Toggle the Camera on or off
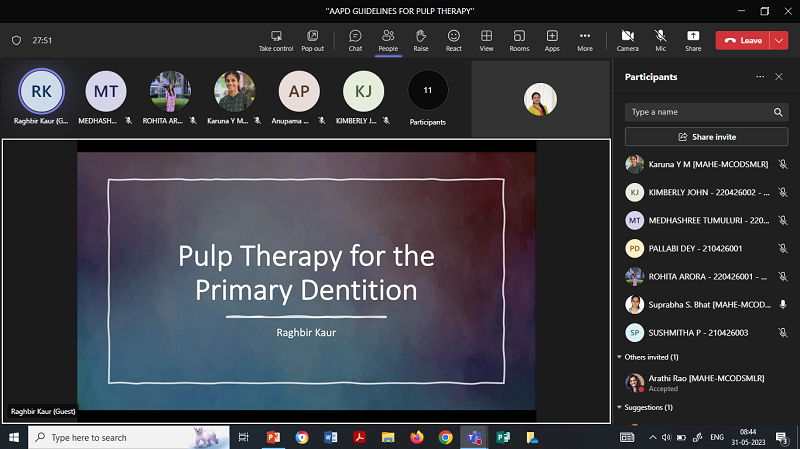Image resolution: width=800 pixels, height=449 pixels. [627, 40]
